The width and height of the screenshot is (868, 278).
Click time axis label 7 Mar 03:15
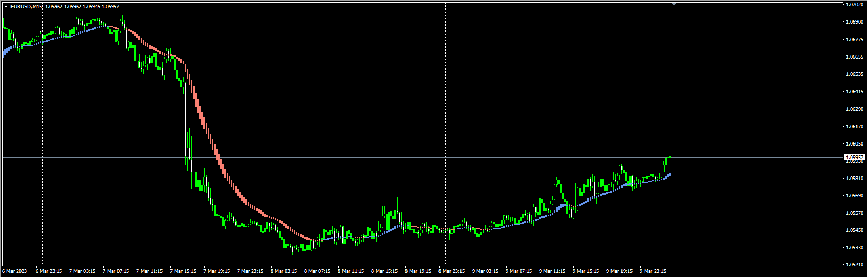(x=82, y=271)
